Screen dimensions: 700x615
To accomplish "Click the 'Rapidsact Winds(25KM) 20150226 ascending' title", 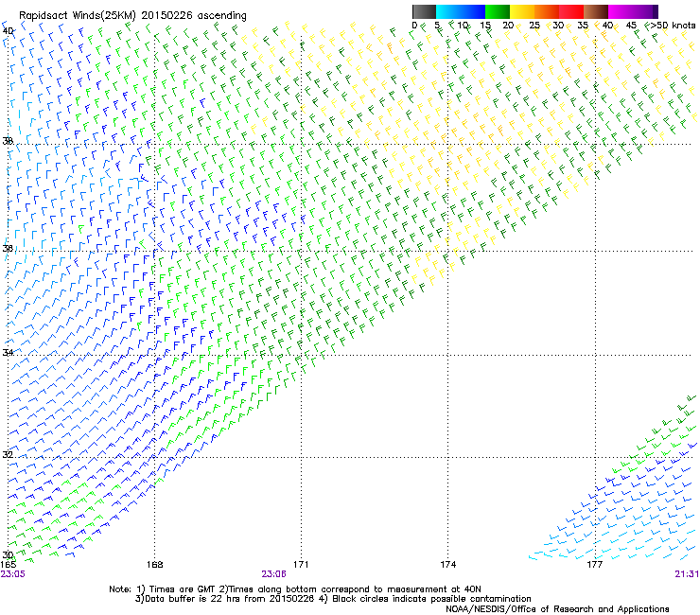I will point(132,16).
